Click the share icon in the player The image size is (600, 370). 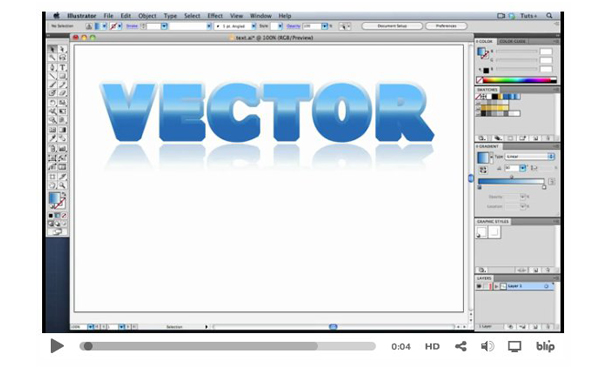[461, 347]
